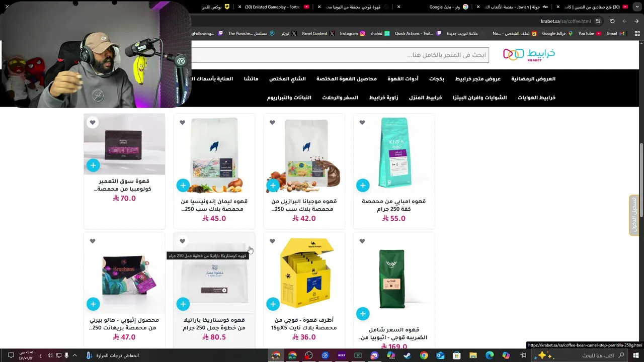Add the 55.0 Kiffa coffee bag to cart
Screen dimensions: 644x362
tap(363, 186)
